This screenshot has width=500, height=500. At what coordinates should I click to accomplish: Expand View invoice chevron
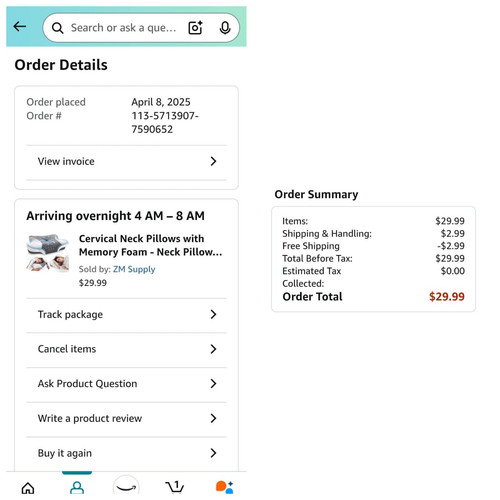(213, 161)
